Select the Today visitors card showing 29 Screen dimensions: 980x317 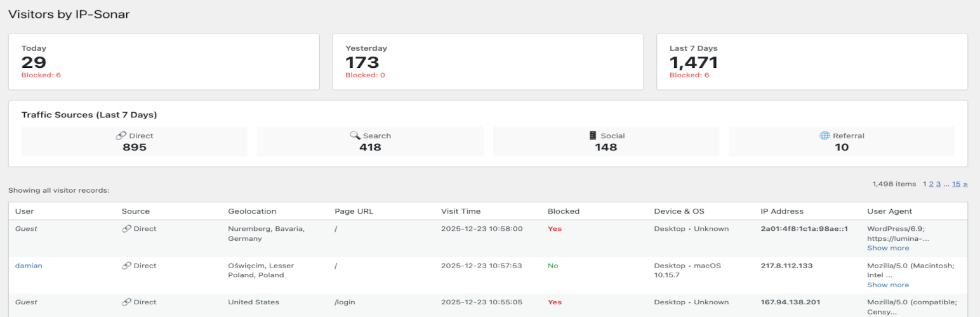tap(164, 61)
